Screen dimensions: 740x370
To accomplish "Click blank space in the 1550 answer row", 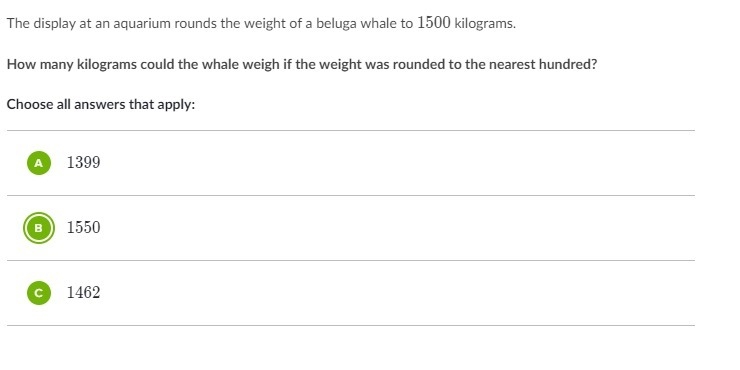I will 396,228.
